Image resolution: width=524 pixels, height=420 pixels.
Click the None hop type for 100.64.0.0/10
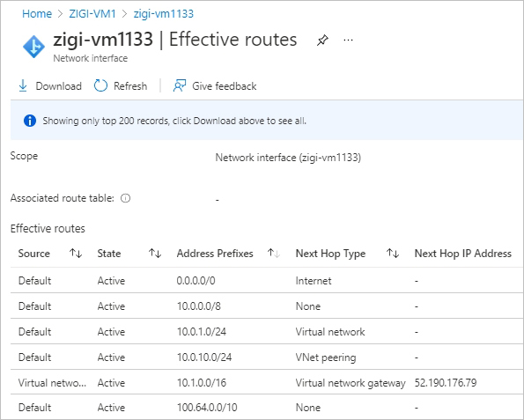[307, 408]
